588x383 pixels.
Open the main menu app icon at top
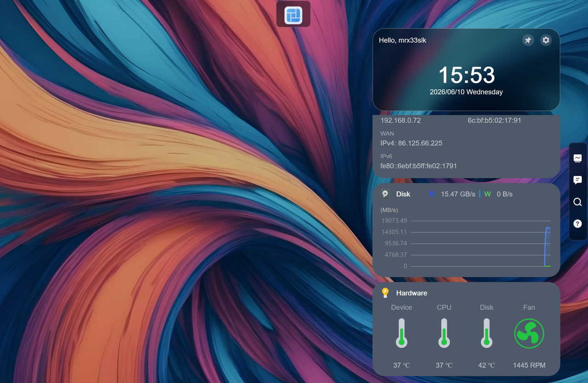click(293, 15)
